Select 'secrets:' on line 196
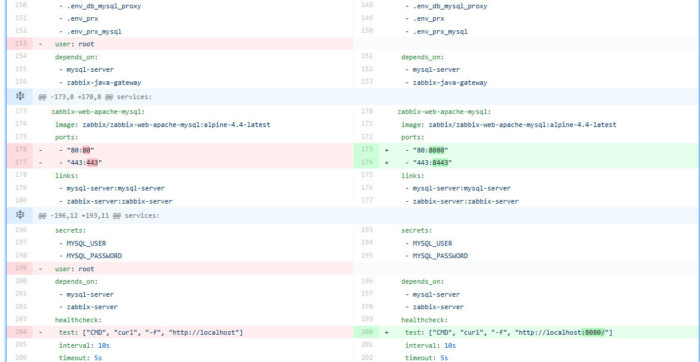The image size is (700, 362). (x=71, y=230)
